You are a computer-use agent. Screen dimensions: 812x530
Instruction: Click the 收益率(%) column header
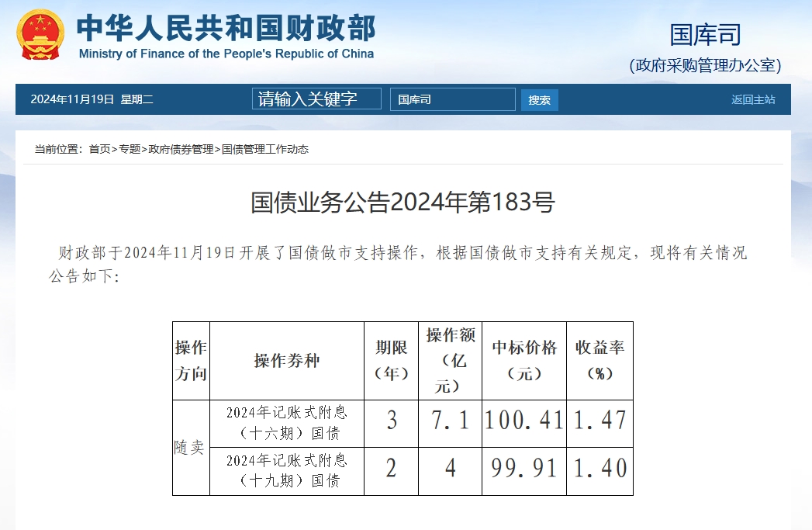click(599, 361)
